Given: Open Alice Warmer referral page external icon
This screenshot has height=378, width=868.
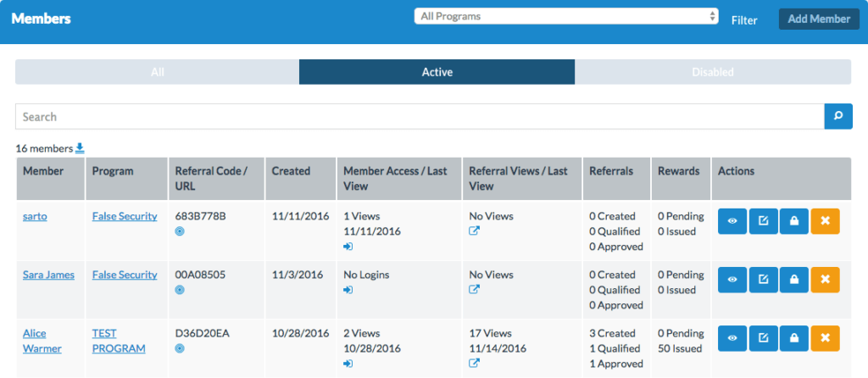Looking at the screenshot, I should click(474, 363).
